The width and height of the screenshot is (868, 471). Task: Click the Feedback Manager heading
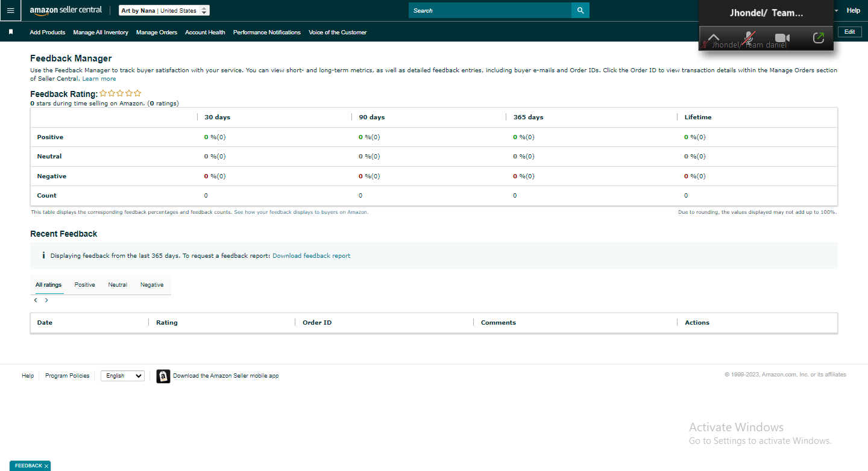(x=71, y=58)
